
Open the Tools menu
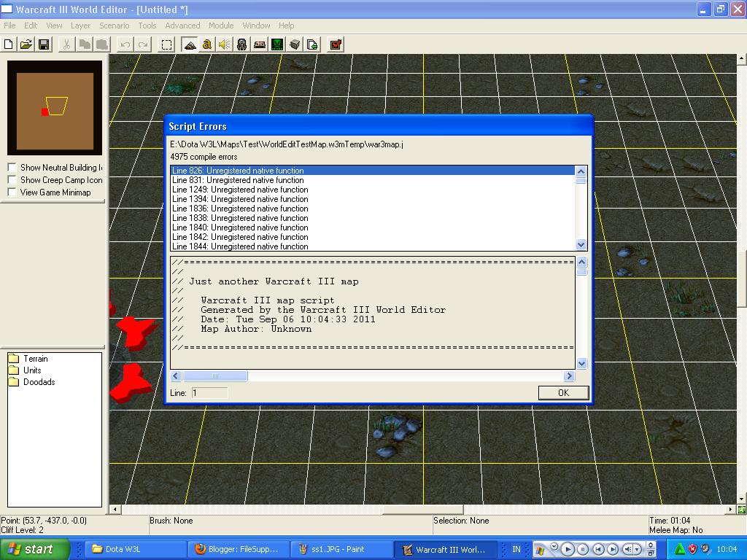click(x=147, y=26)
